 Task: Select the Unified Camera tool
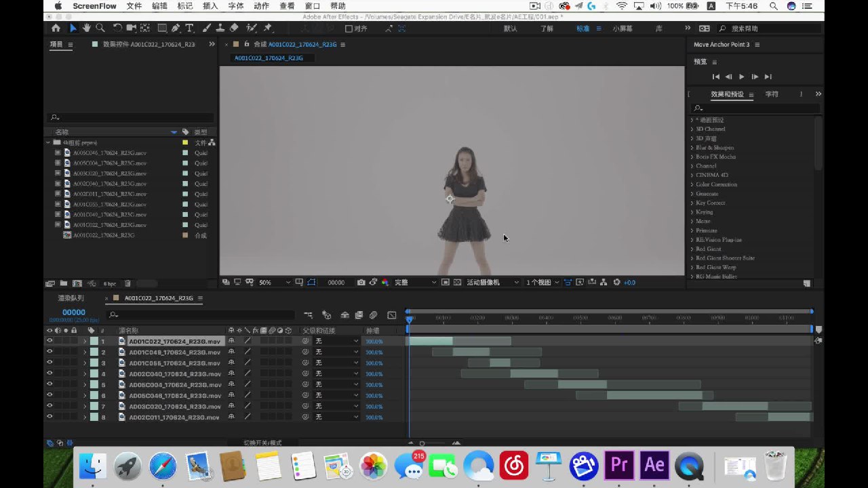131,28
